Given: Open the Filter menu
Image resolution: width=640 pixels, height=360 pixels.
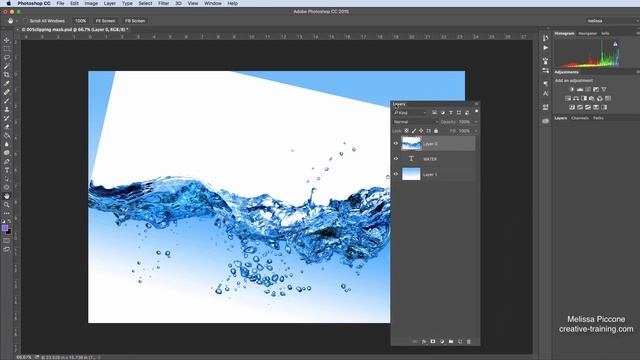Looking at the screenshot, I should [163, 3].
